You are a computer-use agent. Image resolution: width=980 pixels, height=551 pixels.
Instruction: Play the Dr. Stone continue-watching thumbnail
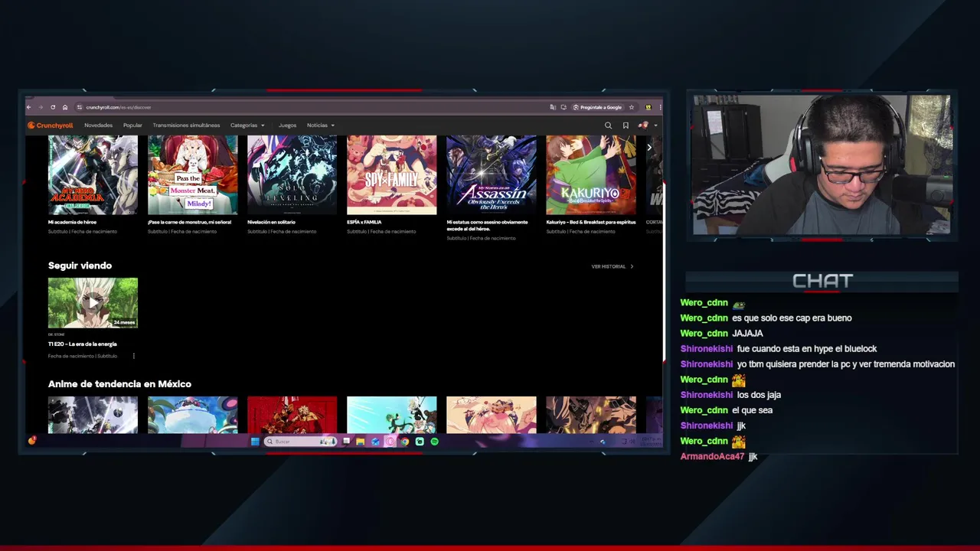[93, 303]
